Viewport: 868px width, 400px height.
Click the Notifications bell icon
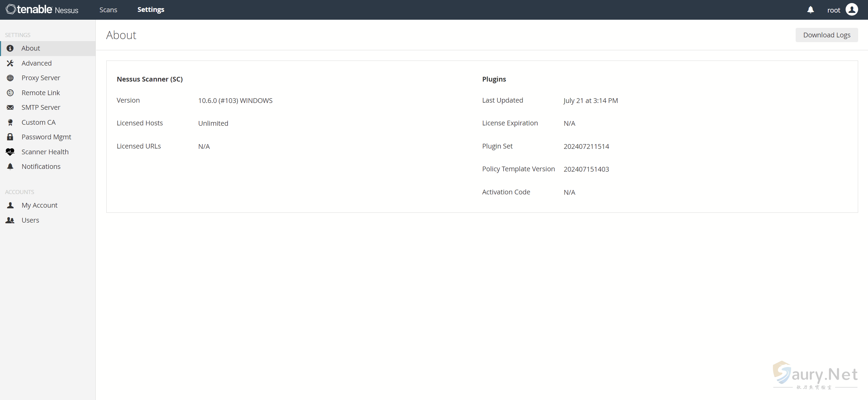(x=810, y=10)
